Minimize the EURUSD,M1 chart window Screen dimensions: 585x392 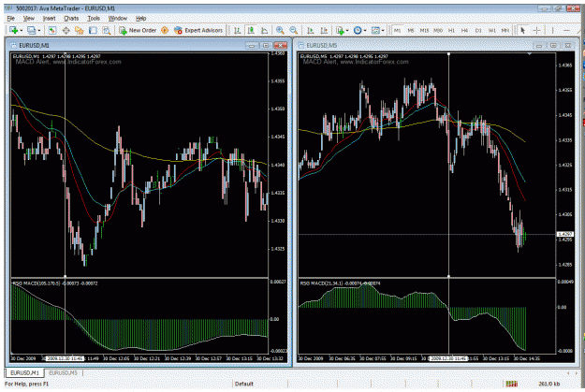click(252, 45)
